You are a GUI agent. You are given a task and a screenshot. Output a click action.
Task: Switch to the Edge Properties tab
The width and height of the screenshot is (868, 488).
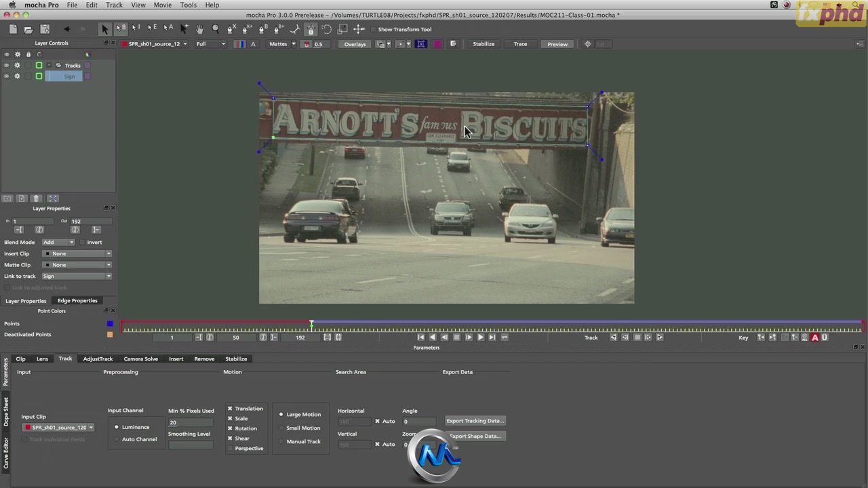[x=77, y=300]
